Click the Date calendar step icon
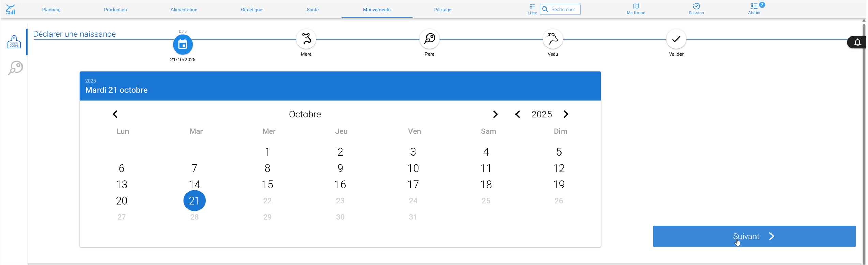This screenshot has height=265, width=868. click(183, 44)
